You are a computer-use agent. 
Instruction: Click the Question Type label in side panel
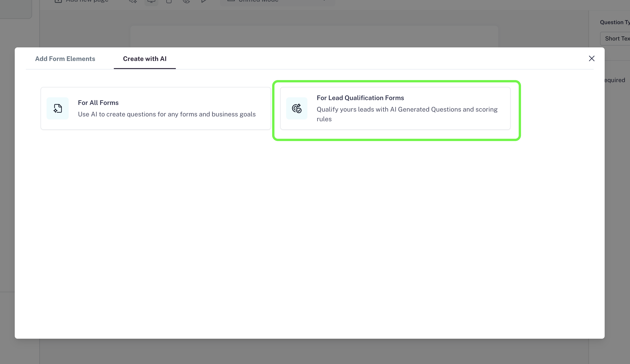tap(615, 23)
